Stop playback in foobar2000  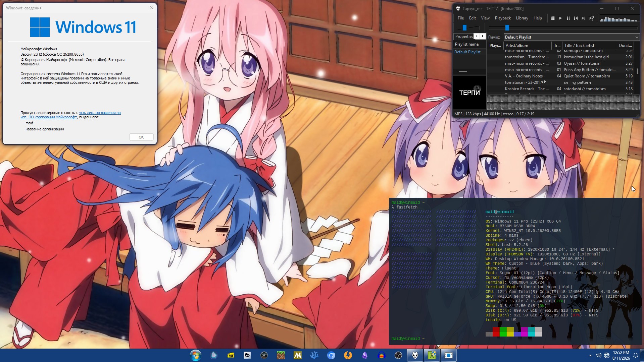point(552,18)
